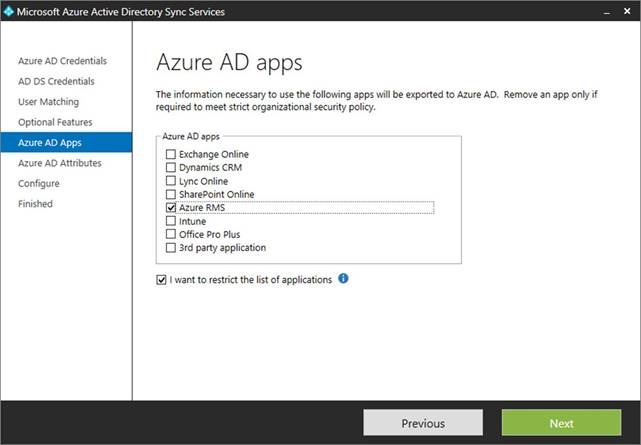Image resolution: width=641 pixels, height=445 pixels.
Task: Uncheck the Azure RMS checkbox
Action: [171, 207]
